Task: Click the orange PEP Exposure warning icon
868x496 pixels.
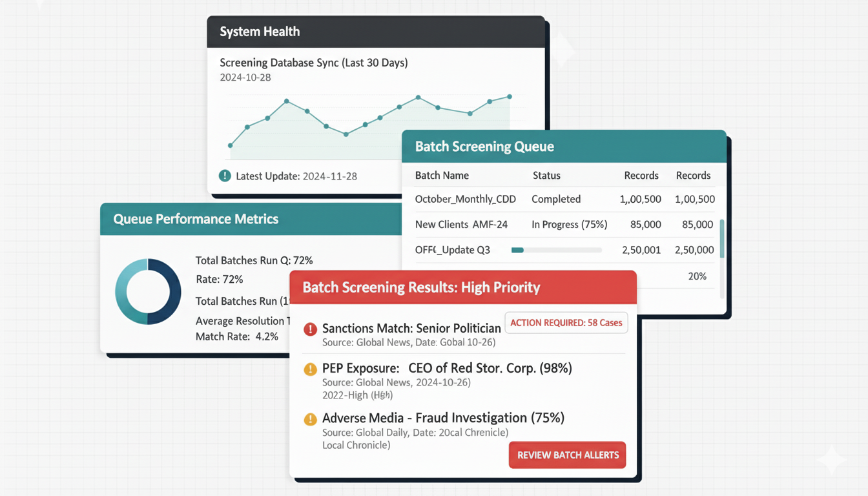Action: click(x=310, y=369)
